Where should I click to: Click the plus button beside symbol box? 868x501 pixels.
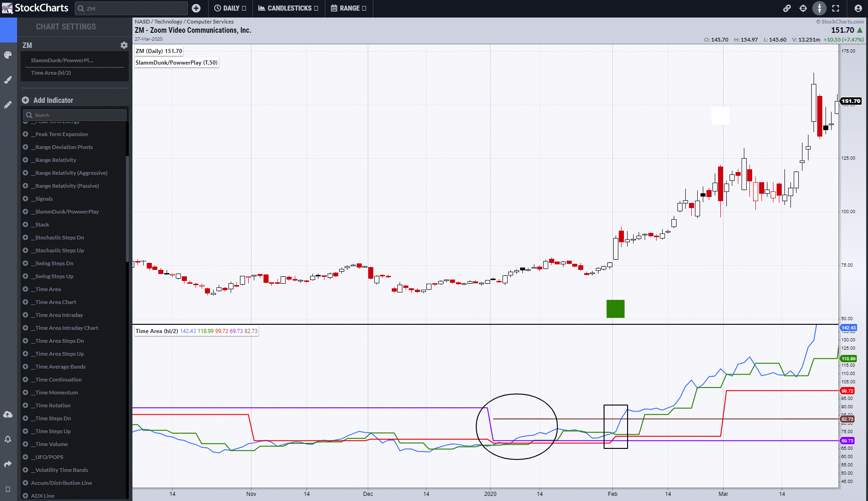196,8
